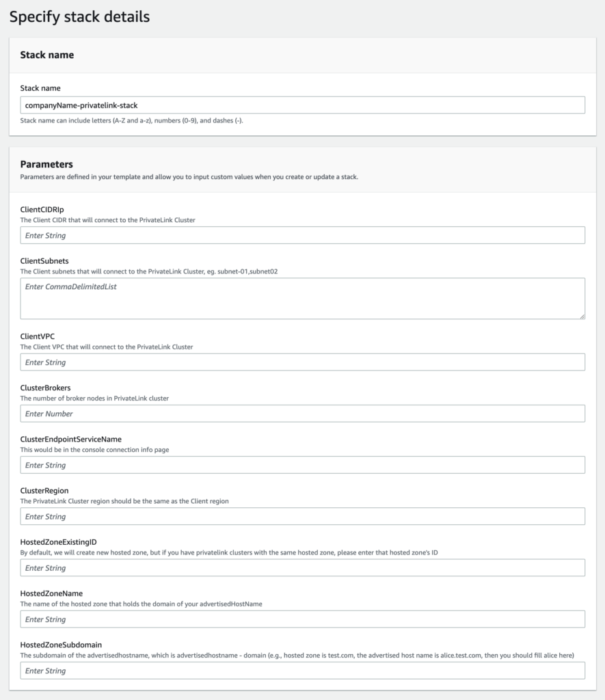Click the HostedZoneExistingID description text
Image resolution: width=605 pixels, height=700 pixels.
click(x=244, y=552)
